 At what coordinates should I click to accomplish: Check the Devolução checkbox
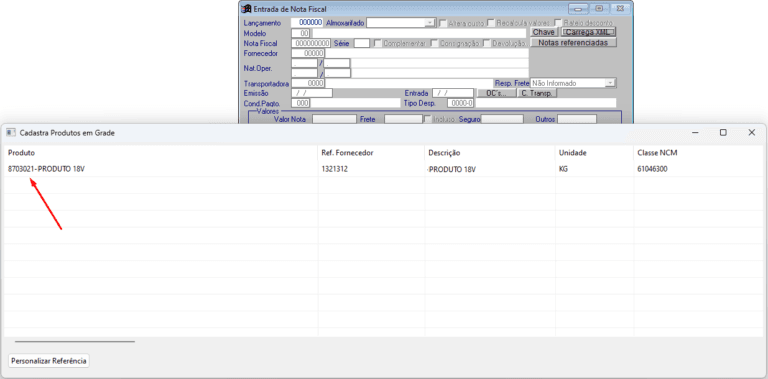(x=487, y=43)
